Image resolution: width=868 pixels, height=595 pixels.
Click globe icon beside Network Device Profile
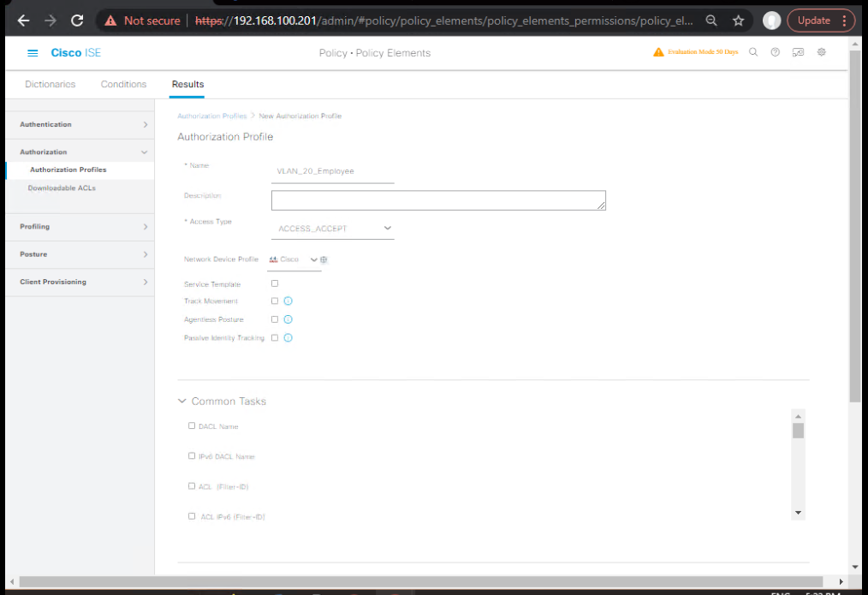coord(324,259)
